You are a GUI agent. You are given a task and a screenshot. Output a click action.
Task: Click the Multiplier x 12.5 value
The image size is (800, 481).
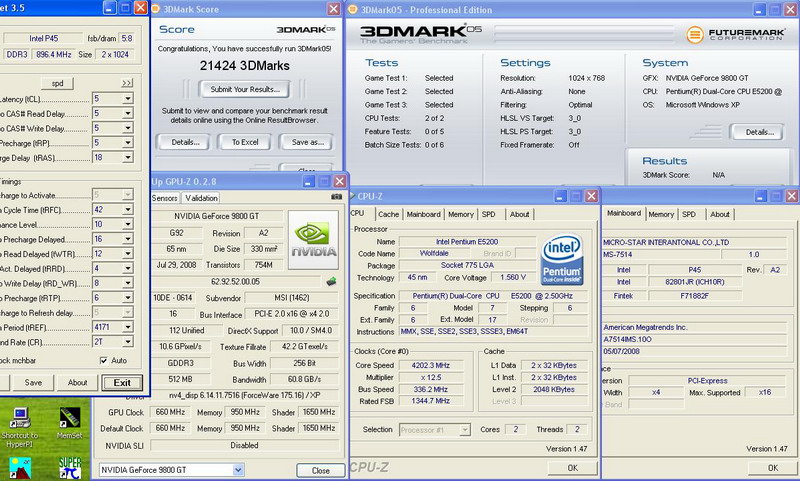pyautogui.click(x=431, y=377)
